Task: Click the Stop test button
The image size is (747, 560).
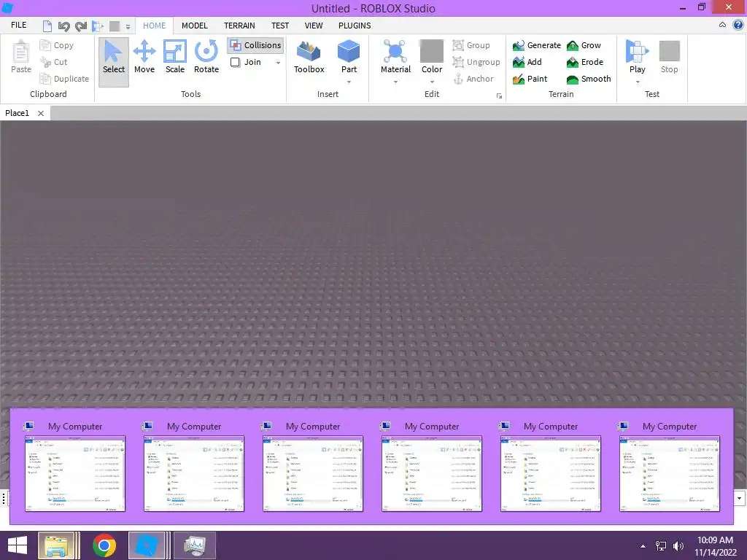Action: coord(670,57)
